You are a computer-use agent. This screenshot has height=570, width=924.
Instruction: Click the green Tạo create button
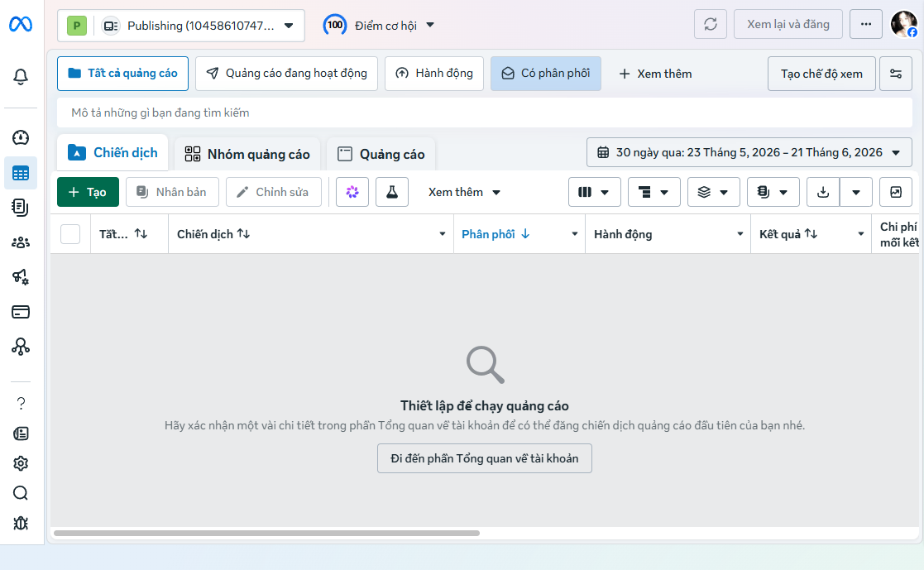tap(88, 192)
